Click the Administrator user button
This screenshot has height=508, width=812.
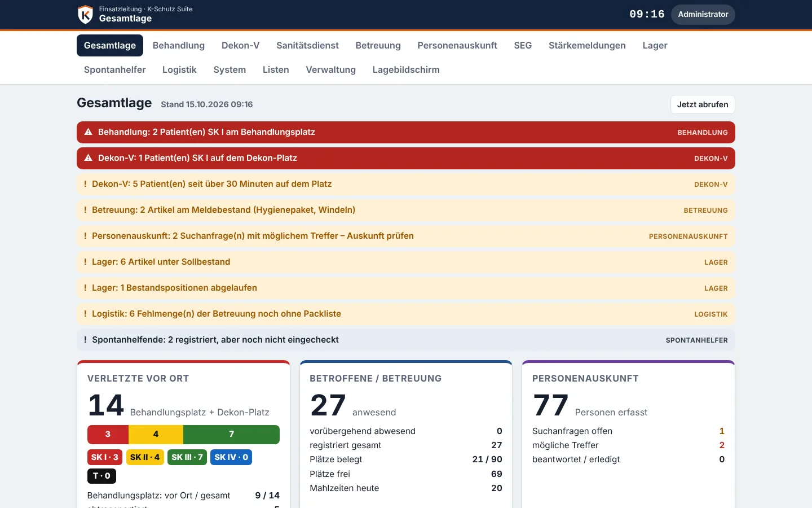(x=703, y=15)
